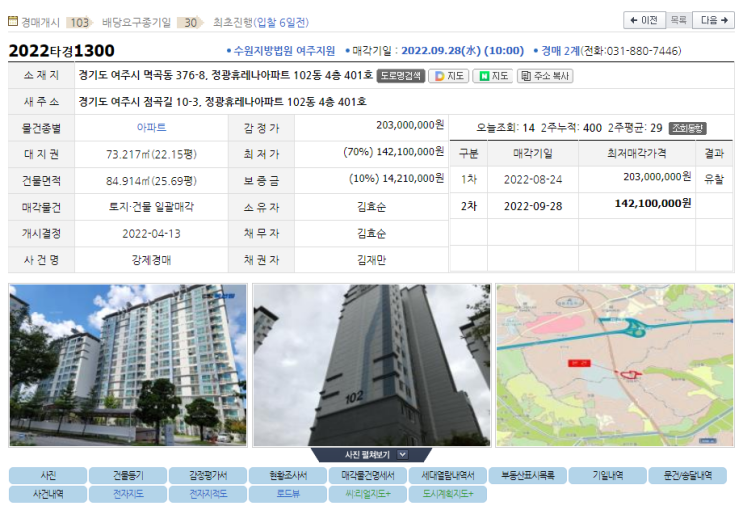Select the 현황조사서 tab

288,475
